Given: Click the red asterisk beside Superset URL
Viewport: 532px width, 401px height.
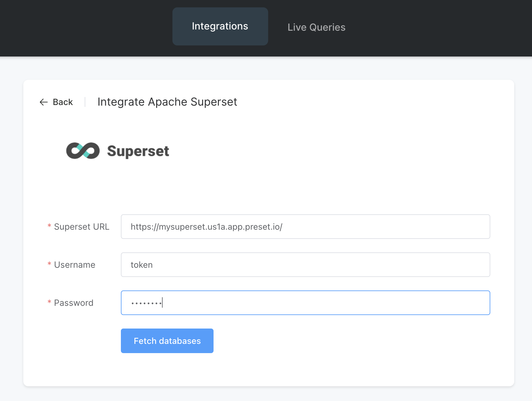Looking at the screenshot, I should click(x=49, y=227).
